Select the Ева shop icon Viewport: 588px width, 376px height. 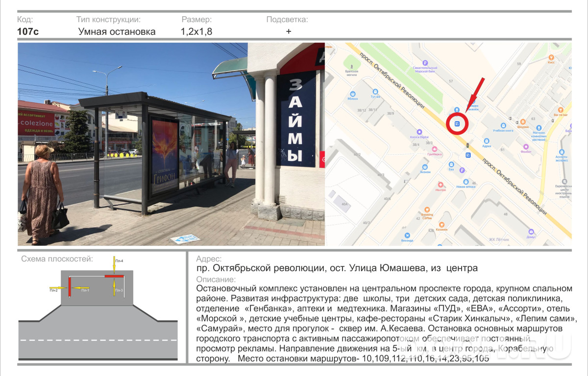pyautogui.click(x=451, y=164)
